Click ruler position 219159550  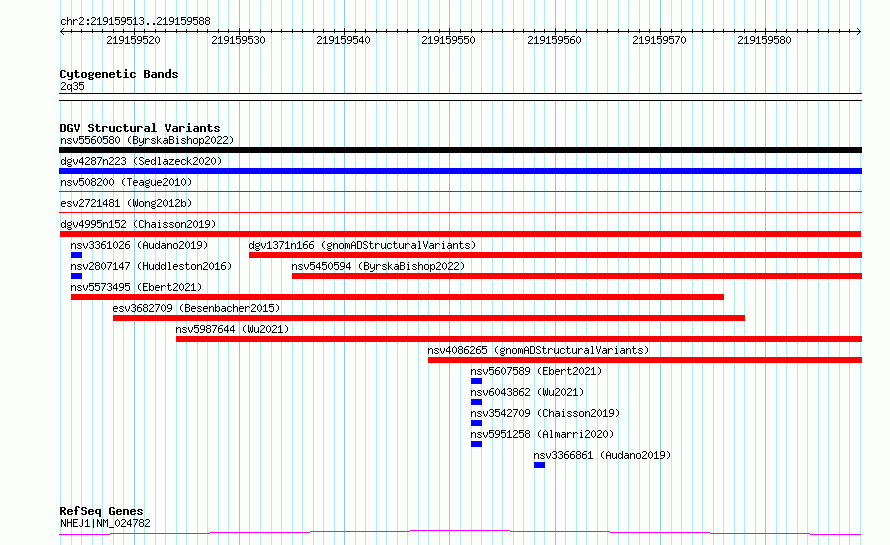click(448, 40)
